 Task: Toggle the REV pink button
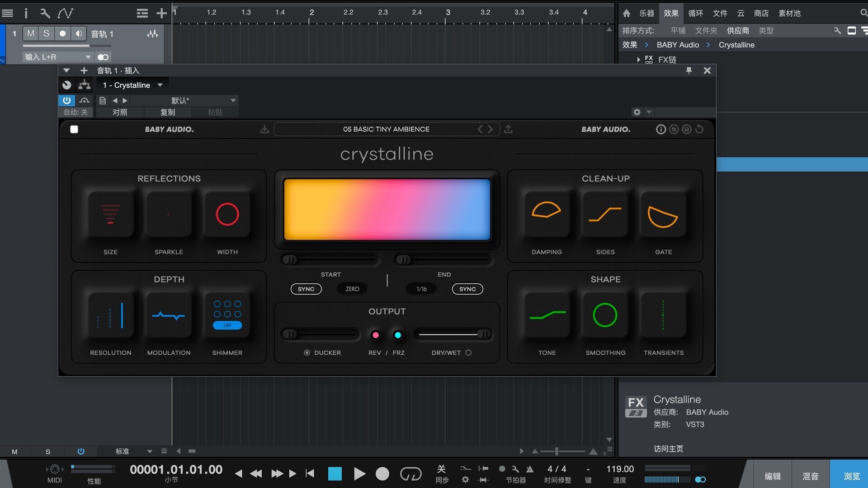point(375,335)
